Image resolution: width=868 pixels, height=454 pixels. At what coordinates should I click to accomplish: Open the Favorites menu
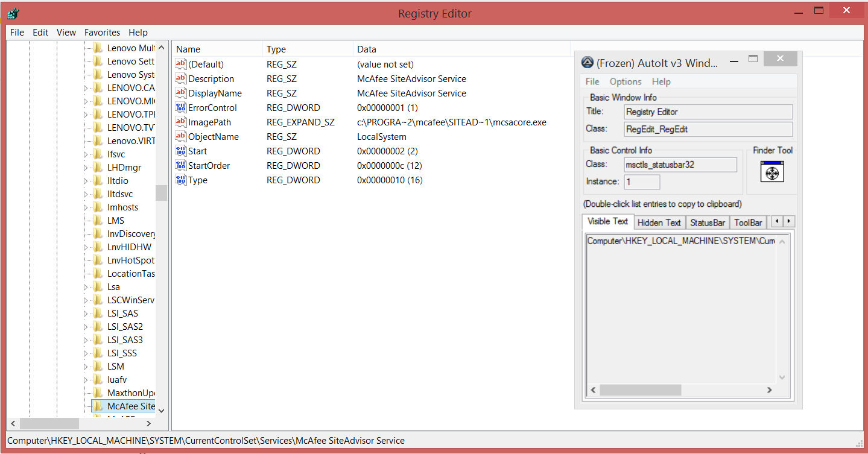102,33
